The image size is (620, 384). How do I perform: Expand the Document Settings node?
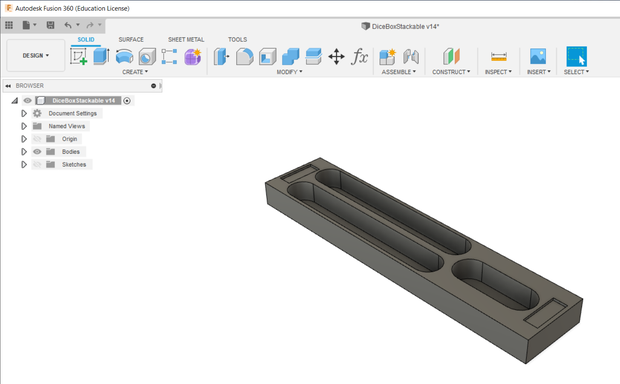24,113
